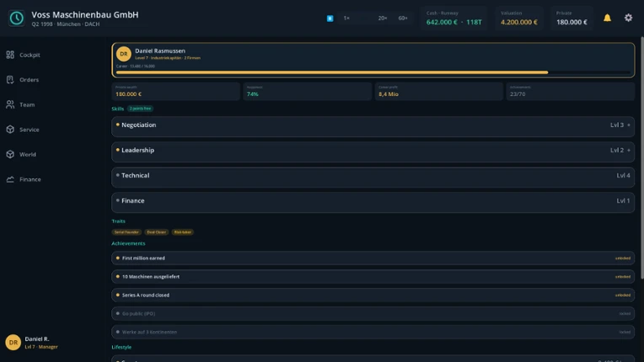Switch game speed to 60×
Screen dimensions: 644x362
(403, 19)
